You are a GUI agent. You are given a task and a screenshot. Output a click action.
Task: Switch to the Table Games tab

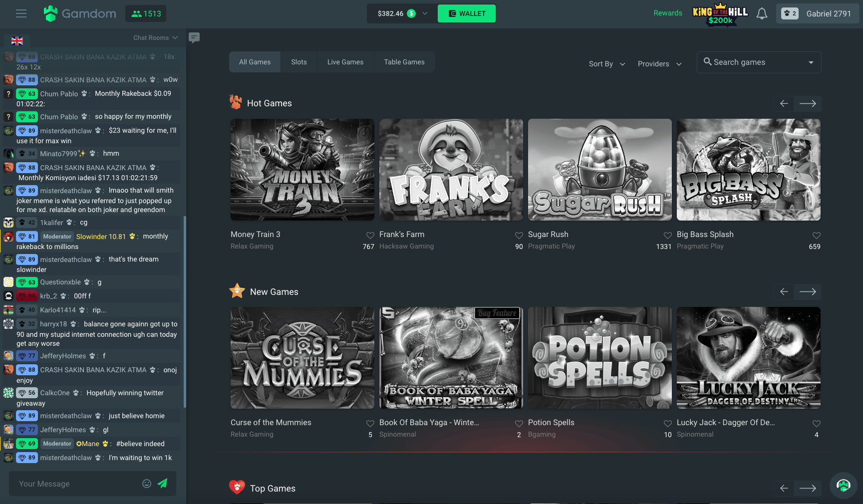(x=404, y=62)
